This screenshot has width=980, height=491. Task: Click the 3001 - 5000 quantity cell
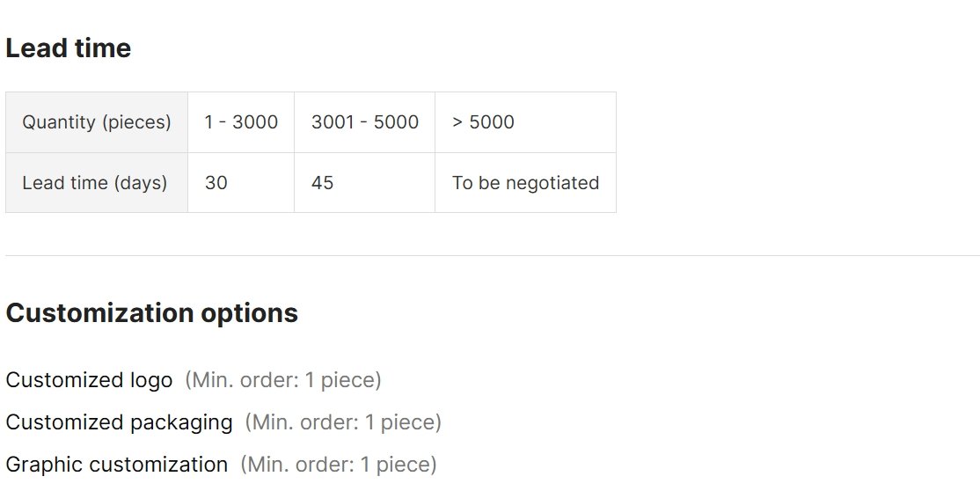point(364,122)
